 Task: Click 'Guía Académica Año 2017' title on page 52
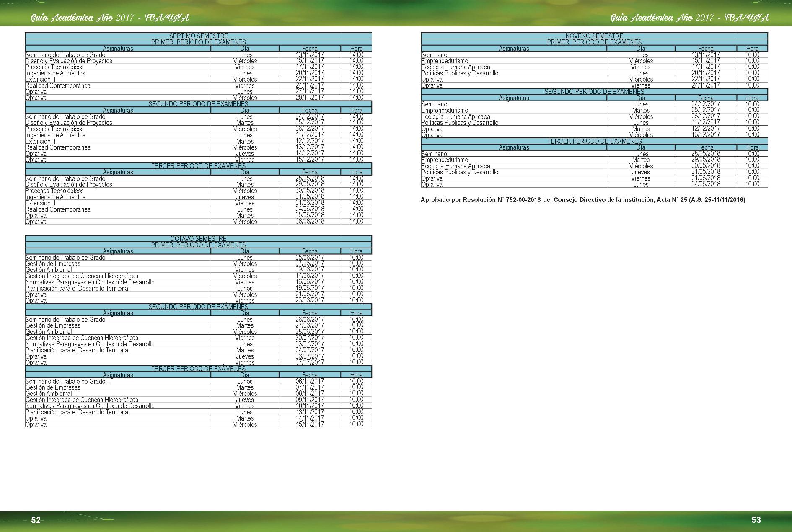(x=110, y=18)
